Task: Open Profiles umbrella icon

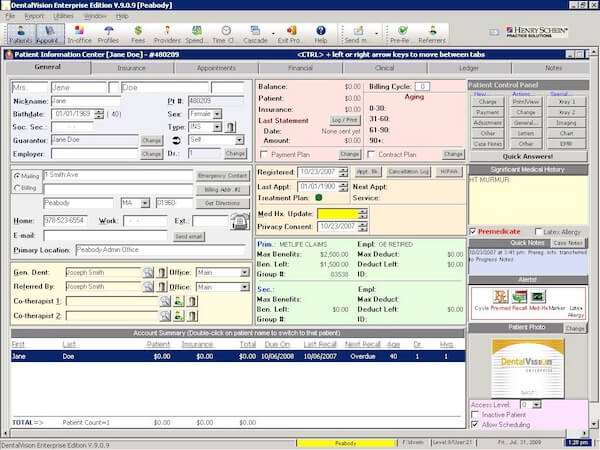Action: pos(108,34)
